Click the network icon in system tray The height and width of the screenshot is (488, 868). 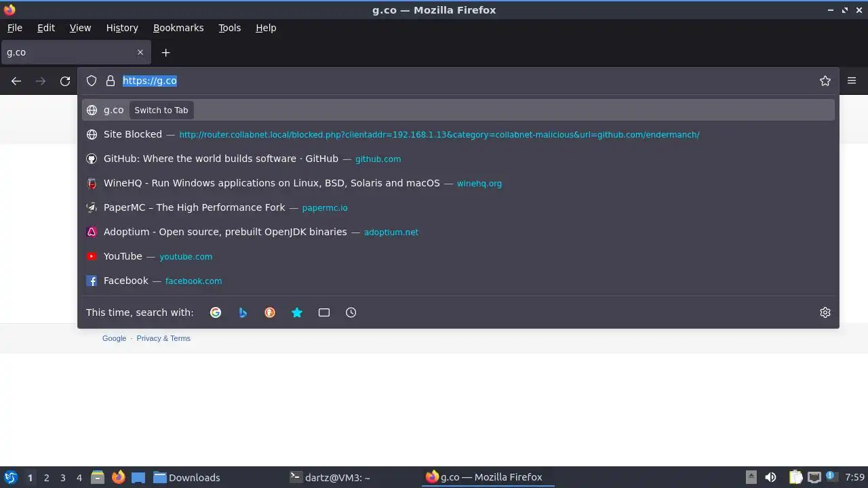(814, 477)
